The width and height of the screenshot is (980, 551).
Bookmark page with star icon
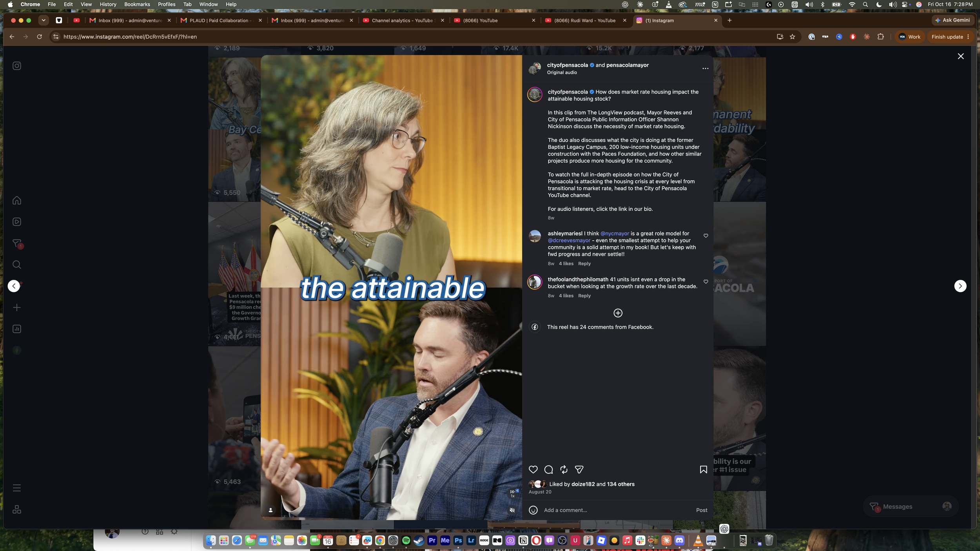coord(792,36)
